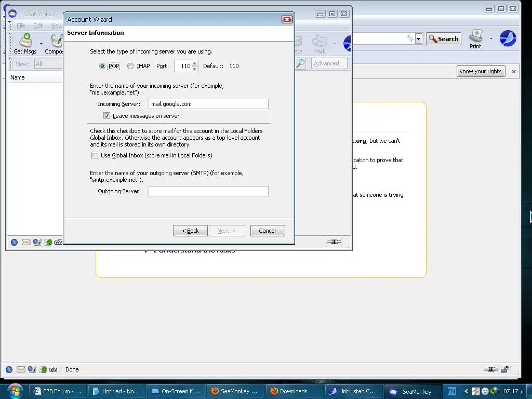Open ChatZilla icon in browser status bar
Viewport: 532px width, 399px height.
[x=54, y=369]
